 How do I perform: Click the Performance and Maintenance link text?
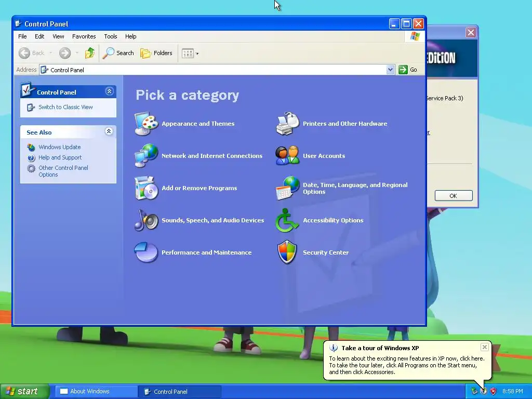207,252
